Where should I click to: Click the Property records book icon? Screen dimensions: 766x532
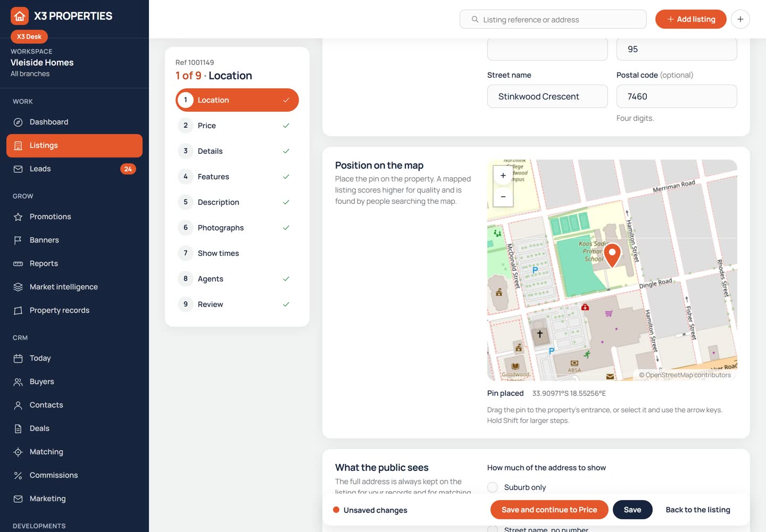(18, 311)
